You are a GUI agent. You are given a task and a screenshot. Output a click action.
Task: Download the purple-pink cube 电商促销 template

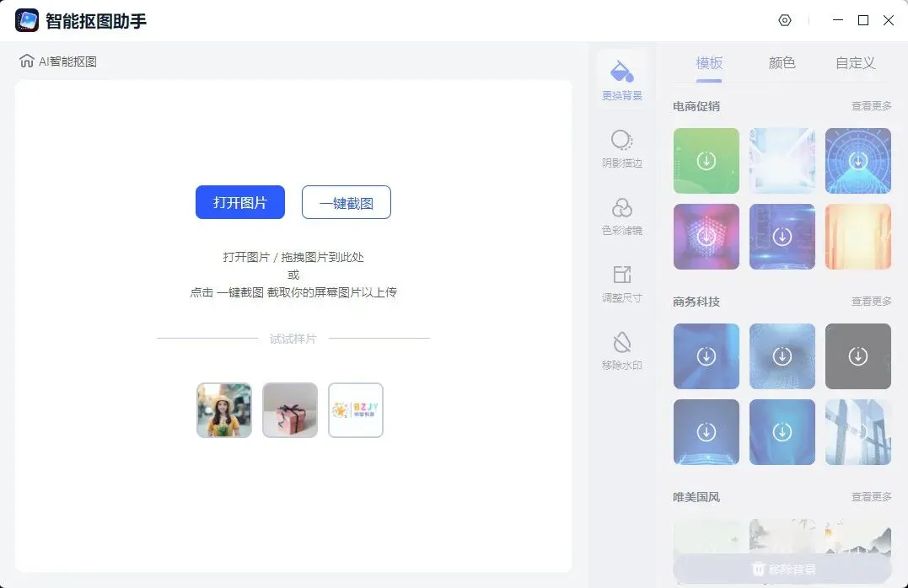707,237
